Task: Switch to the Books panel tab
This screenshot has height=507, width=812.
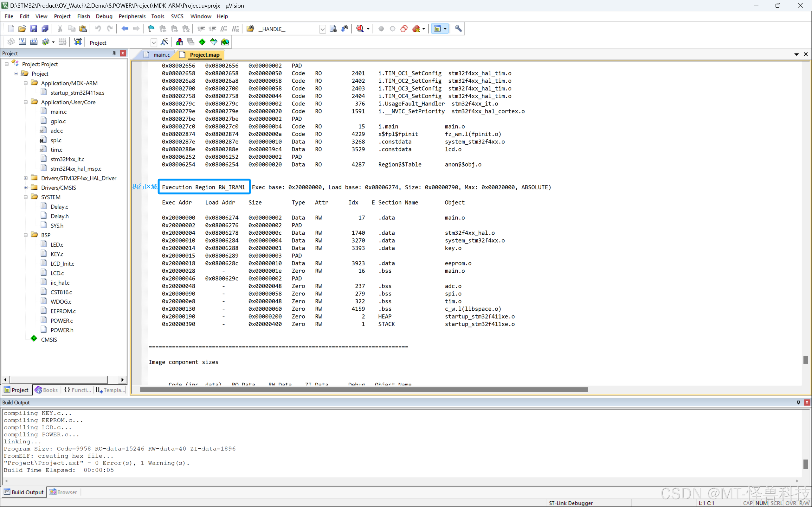Action: [x=47, y=390]
